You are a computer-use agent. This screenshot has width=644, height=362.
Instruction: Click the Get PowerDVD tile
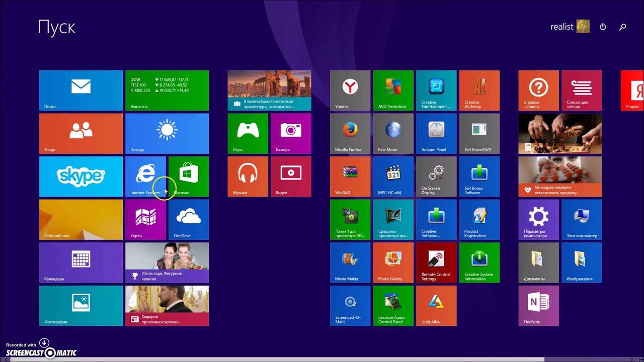click(x=479, y=134)
